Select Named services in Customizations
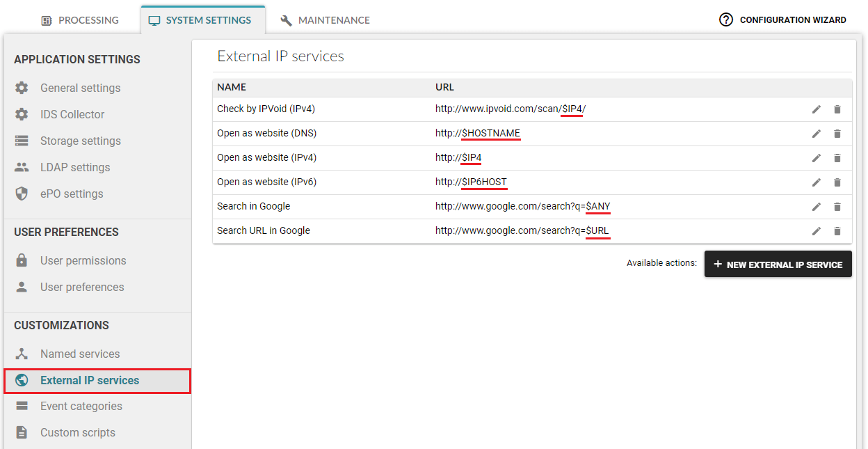 (x=80, y=354)
